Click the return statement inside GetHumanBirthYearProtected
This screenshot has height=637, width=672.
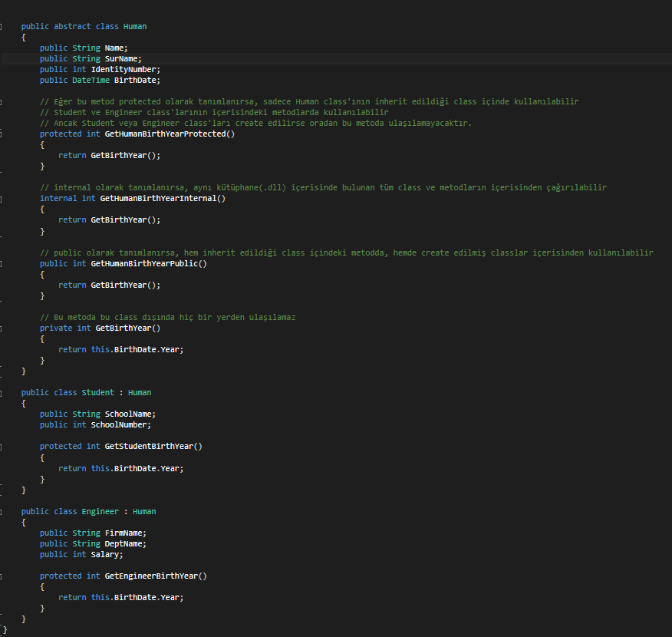coord(109,156)
